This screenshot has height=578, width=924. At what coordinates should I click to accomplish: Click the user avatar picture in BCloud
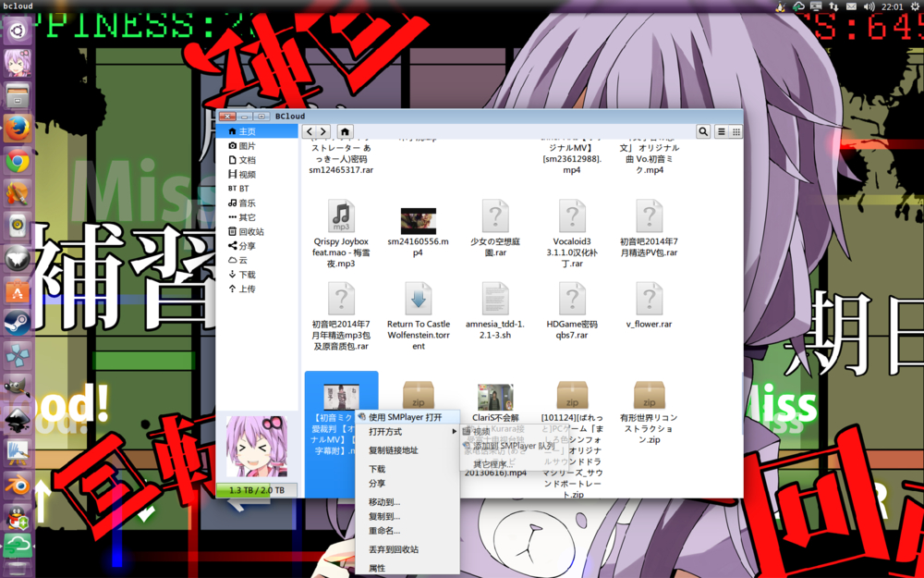(x=257, y=447)
